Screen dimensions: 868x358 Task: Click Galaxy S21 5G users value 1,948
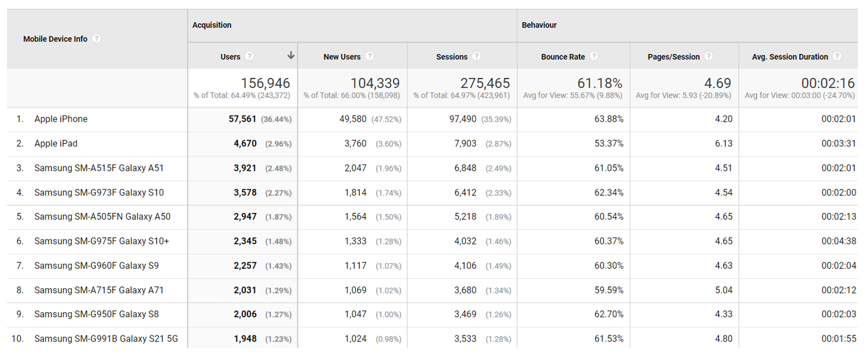coord(245,339)
